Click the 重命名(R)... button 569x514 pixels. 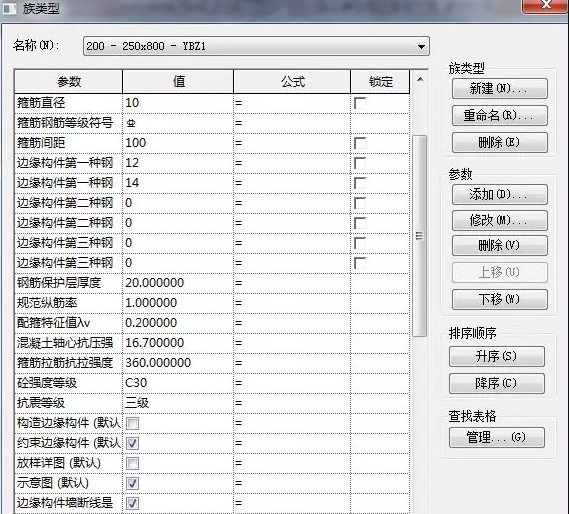click(x=500, y=115)
